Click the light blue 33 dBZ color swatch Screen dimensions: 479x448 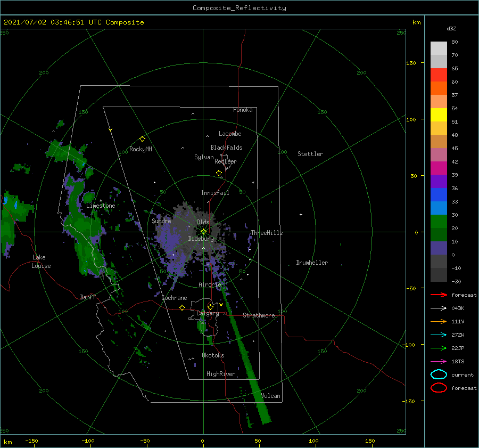[x=439, y=208]
